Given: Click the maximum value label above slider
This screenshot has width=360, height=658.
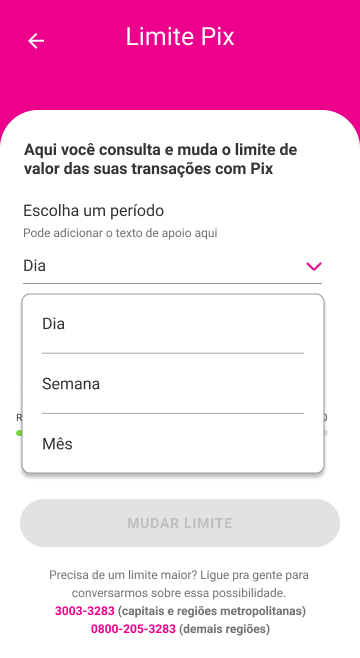Looking at the screenshot, I should tap(326, 418).
